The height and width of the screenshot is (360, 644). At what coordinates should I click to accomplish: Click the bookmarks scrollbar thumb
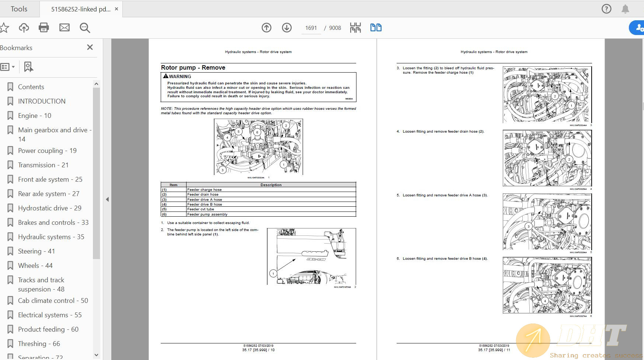[x=97, y=173]
